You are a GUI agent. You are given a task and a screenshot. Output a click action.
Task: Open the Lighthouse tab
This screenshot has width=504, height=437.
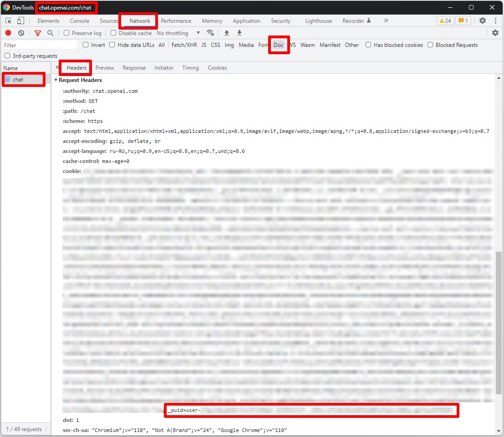[x=319, y=21]
